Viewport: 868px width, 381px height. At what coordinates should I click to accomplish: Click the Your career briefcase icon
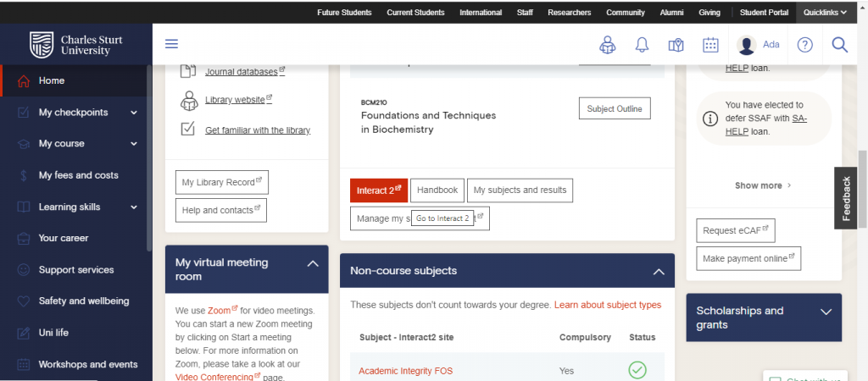coord(23,238)
